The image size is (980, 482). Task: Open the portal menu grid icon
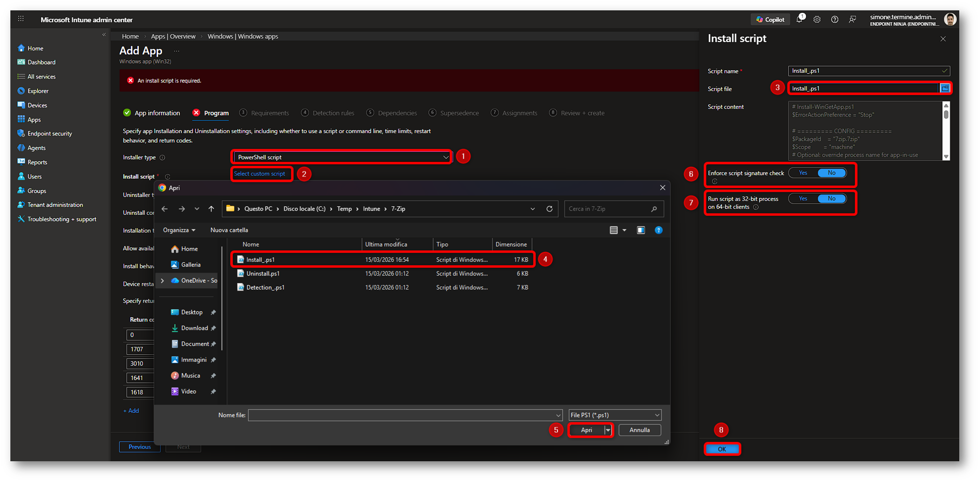coord(21,19)
